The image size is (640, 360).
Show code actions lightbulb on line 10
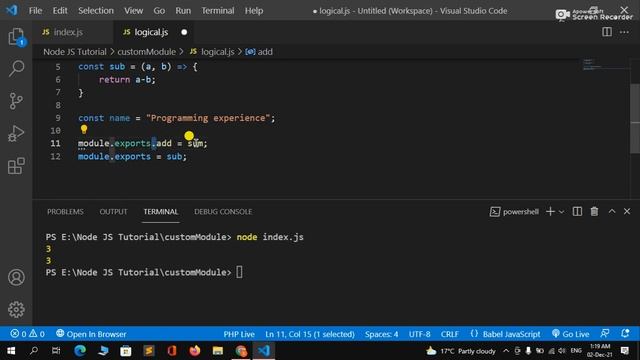[84, 129]
